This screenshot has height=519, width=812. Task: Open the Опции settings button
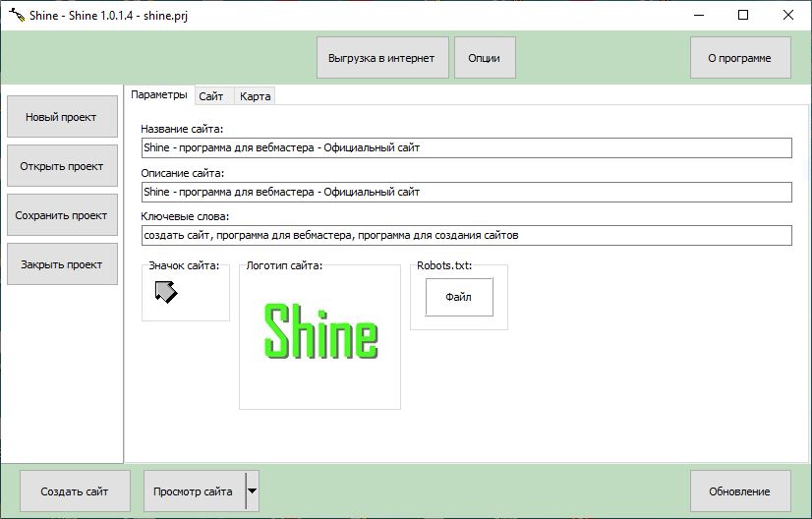(x=484, y=58)
